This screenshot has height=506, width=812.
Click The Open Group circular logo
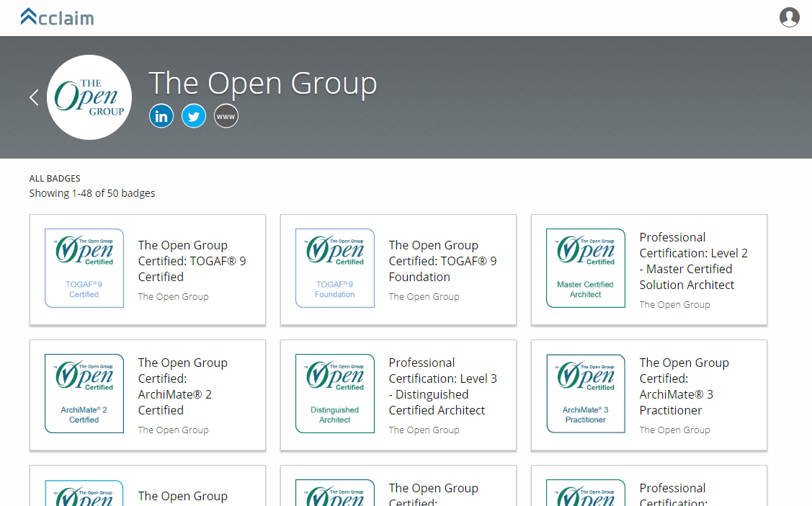coord(89,97)
